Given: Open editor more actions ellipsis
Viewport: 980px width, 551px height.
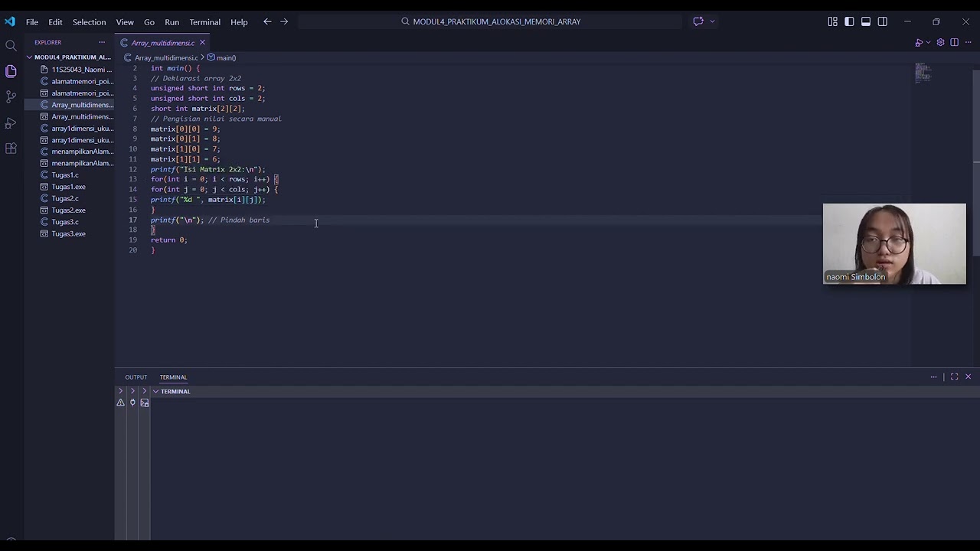Looking at the screenshot, I should click(968, 42).
